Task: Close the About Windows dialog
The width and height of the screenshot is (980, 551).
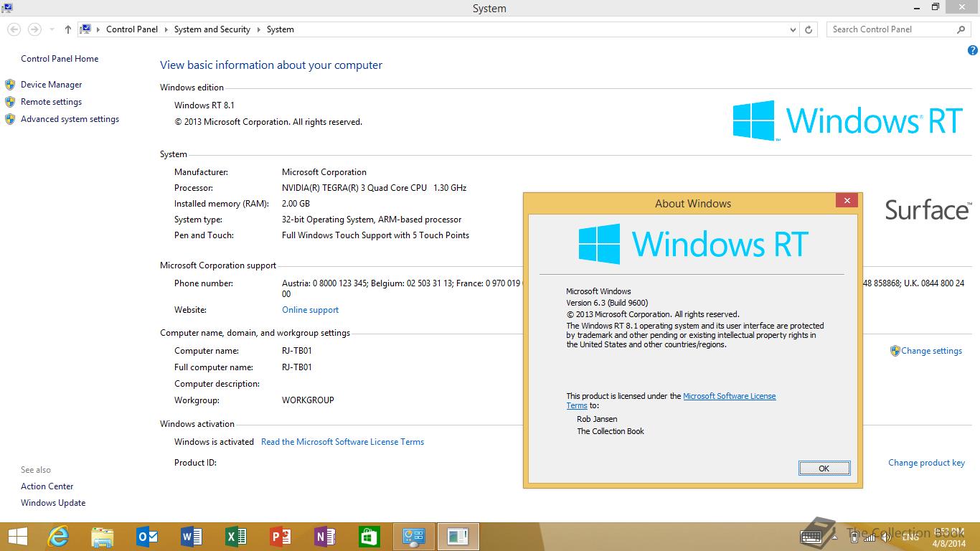Action: coord(847,201)
